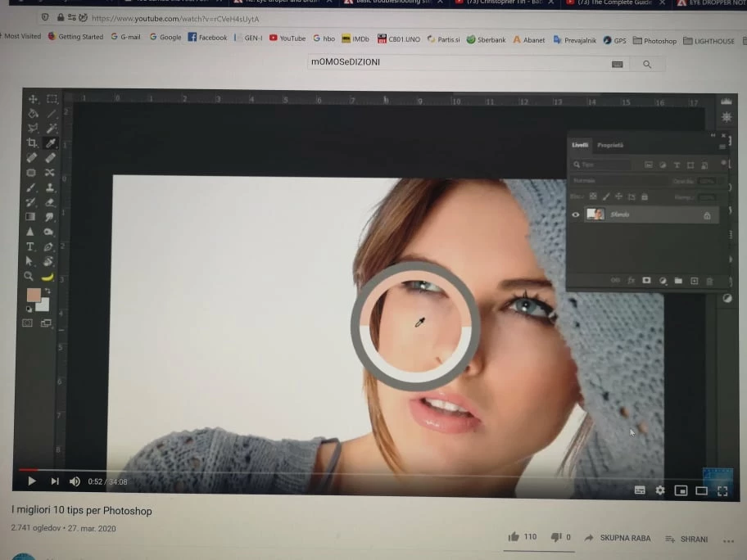Select the Brush tool

tap(31, 187)
